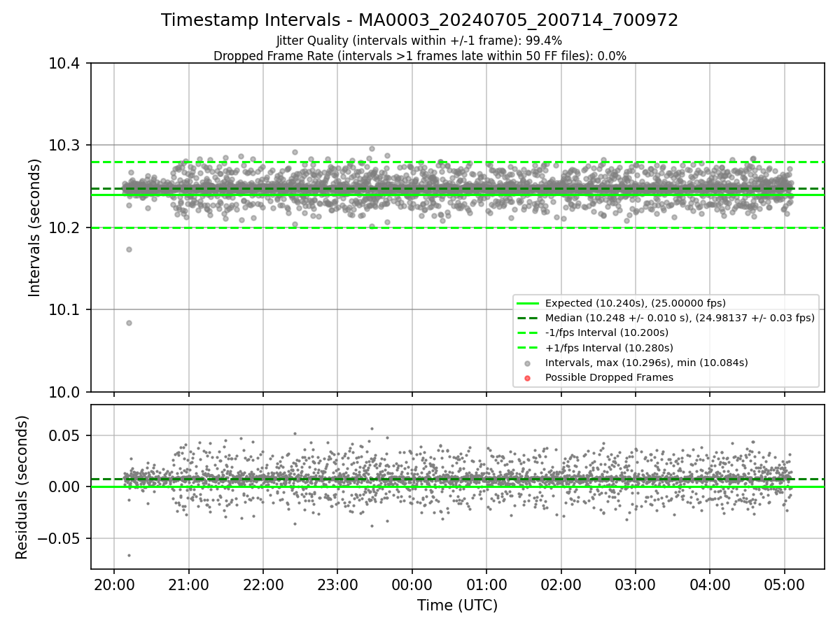Click the plot title 'Timestamp Intervals - MA0003_20240705_200714_700972'
Viewport: 840px width, 630px height.
(419, 20)
